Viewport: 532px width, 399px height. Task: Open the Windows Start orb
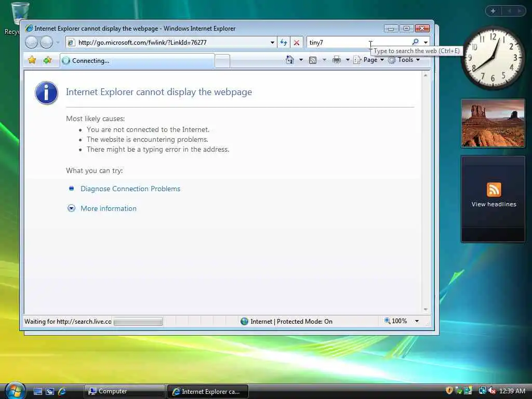(x=14, y=391)
